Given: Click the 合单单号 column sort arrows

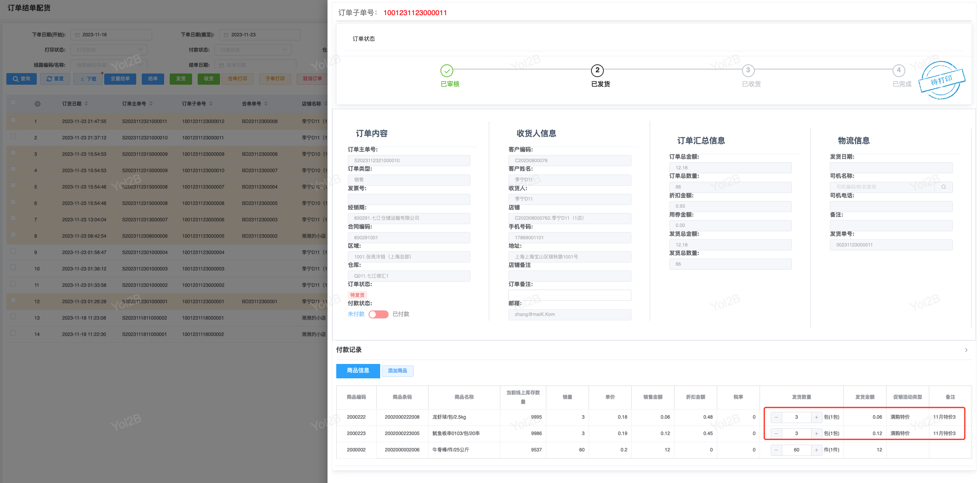Looking at the screenshot, I should pyautogui.click(x=266, y=104).
